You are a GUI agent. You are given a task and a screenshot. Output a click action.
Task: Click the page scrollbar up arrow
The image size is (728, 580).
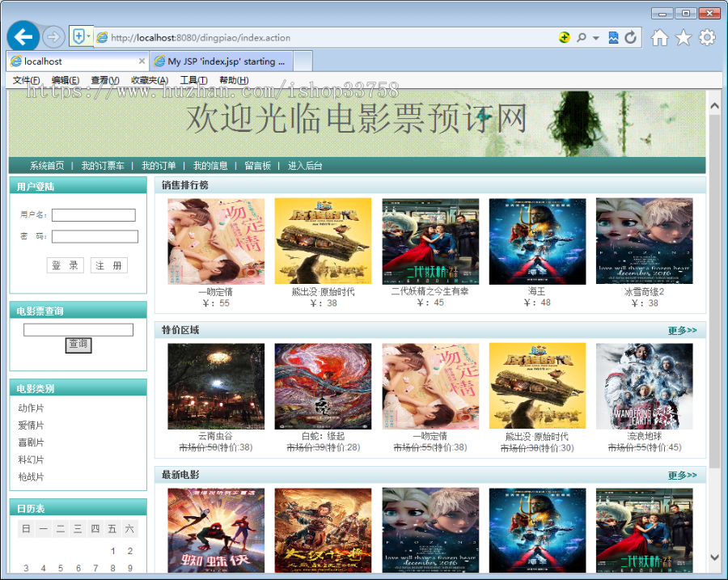[x=714, y=106]
